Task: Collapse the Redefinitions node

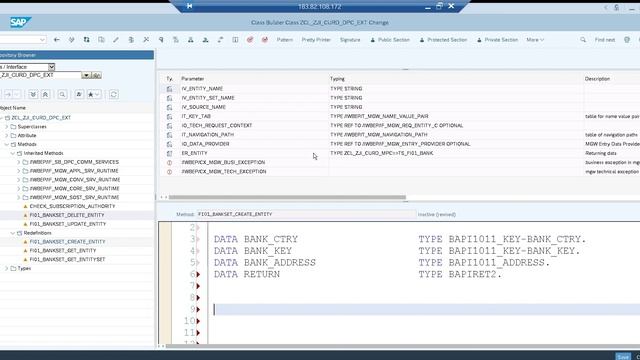Action: (13, 233)
